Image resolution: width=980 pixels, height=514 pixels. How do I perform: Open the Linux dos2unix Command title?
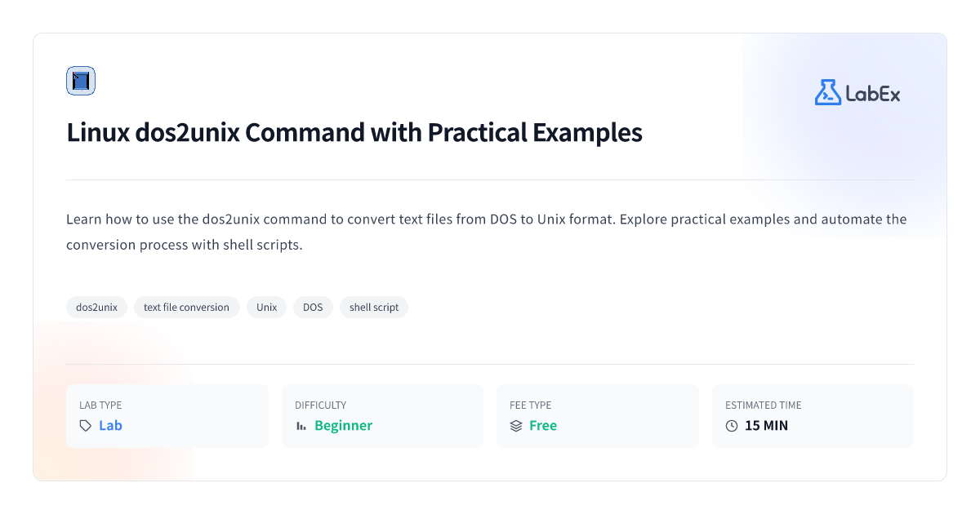click(x=354, y=132)
